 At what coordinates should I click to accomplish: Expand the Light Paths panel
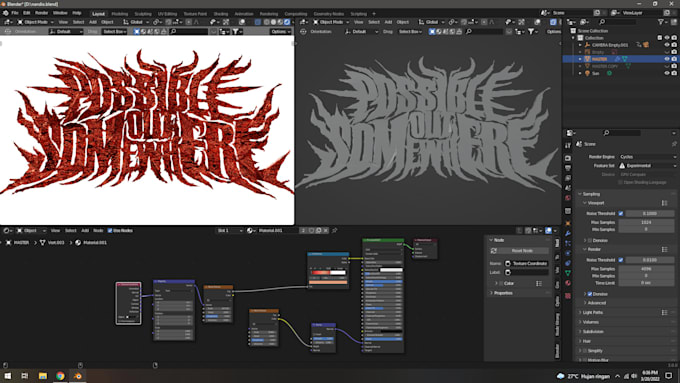point(593,312)
